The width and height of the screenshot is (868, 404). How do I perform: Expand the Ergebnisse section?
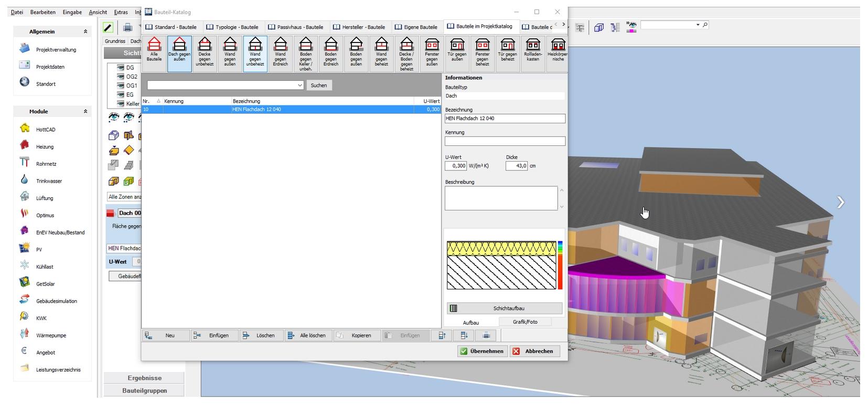(144, 378)
